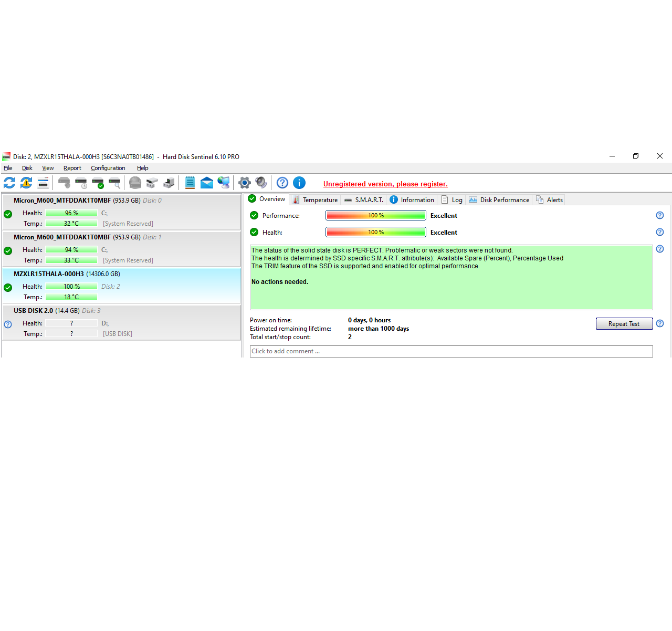672x631 pixels.
Task: Select Micron_M600 Disk 1 in disk list
Action: click(x=121, y=249)
